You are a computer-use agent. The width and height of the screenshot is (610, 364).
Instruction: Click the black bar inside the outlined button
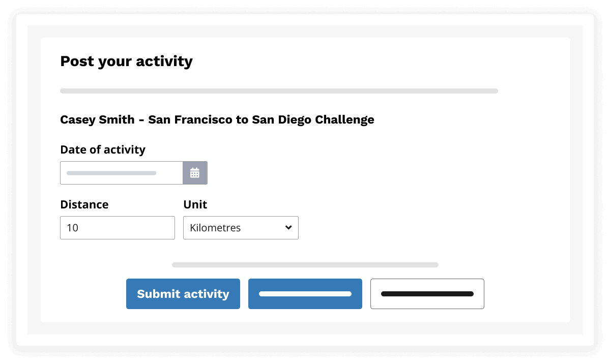pos(427,294)
